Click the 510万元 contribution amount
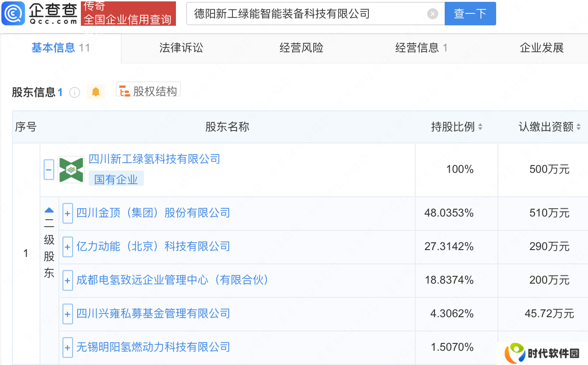This screenshot has height=365, width=588. coord(549,213)
